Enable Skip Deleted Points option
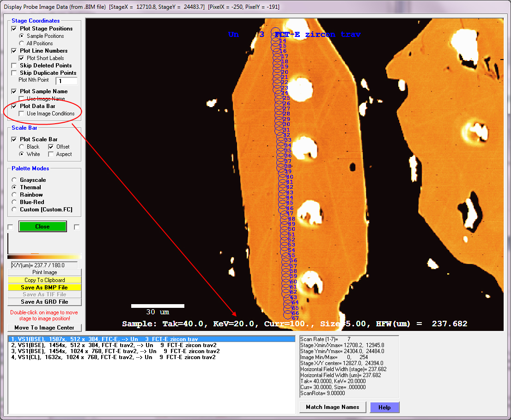Viewport: 511px width, 420px height. [14, 66]
